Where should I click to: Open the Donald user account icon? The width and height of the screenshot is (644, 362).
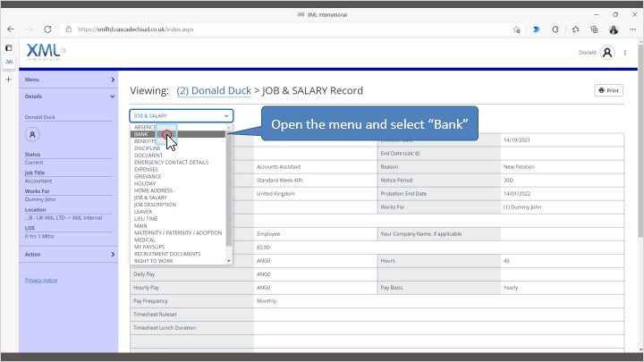tap(607, 53)
